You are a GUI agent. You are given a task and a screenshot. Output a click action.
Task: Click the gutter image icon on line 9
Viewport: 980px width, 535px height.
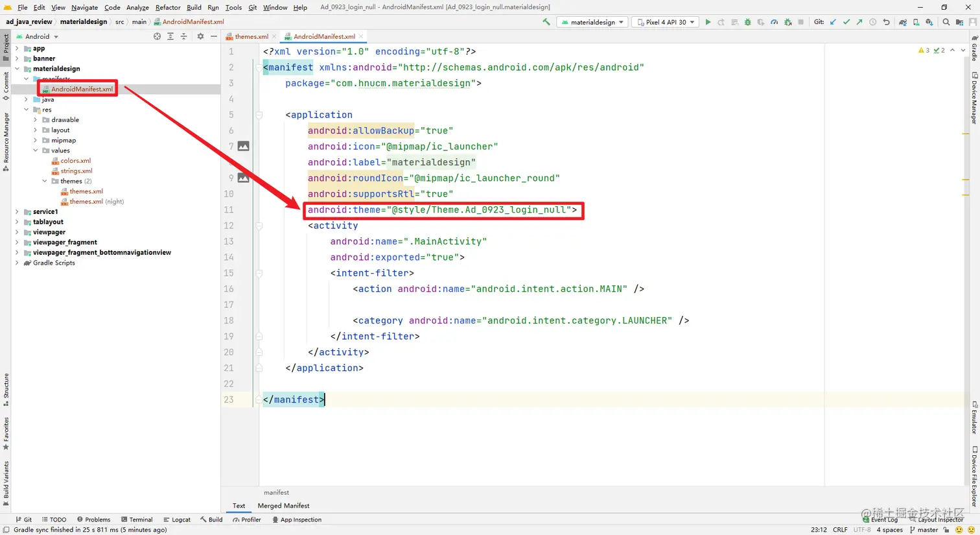[243, 178]
